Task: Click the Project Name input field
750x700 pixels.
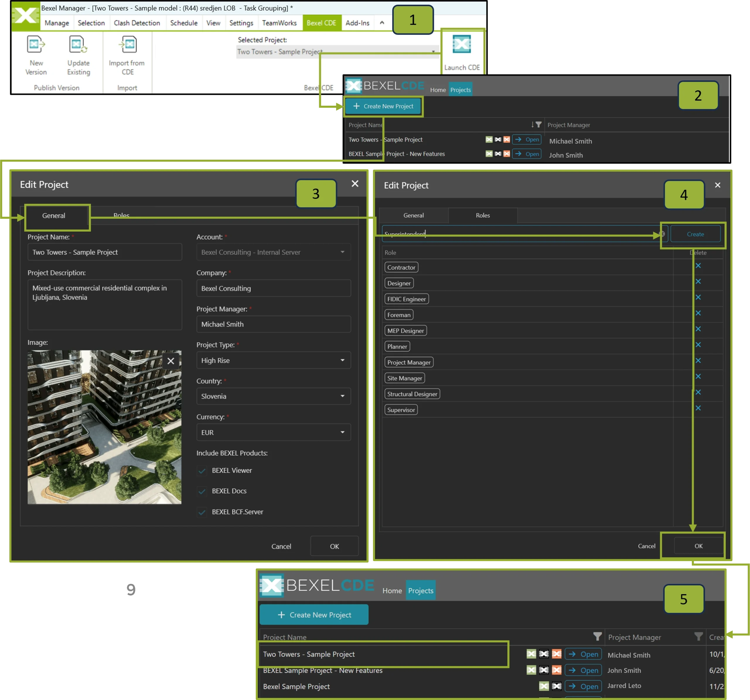Action: click(x=105, y=252)
